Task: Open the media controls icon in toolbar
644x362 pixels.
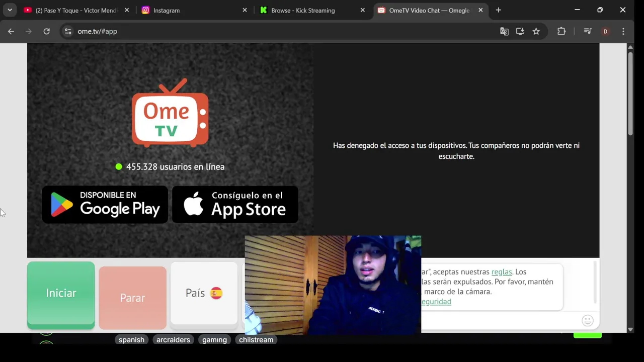Action: click(587, 31)
